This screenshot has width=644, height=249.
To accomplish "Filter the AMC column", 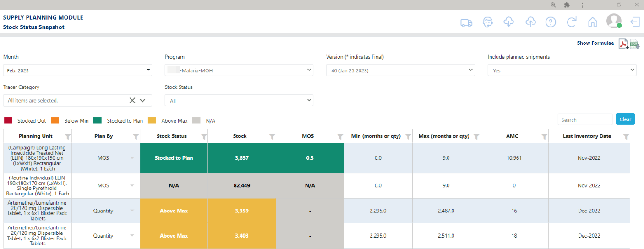I will pyautogui.click(x=544, y=136).
